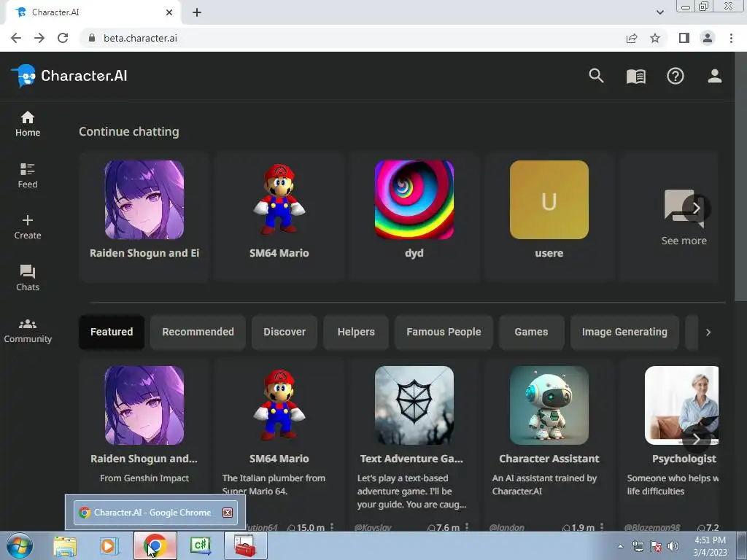Open the help question mark icon
Screen dimensions: 747x560
pos(675,76)
